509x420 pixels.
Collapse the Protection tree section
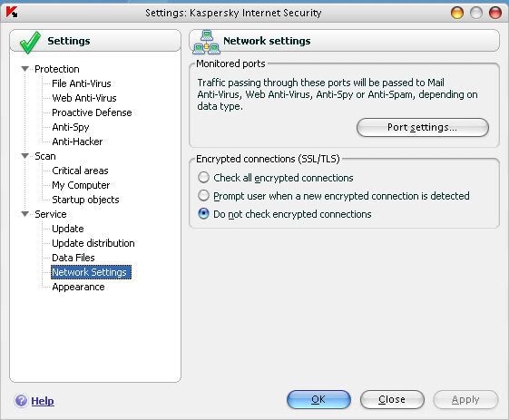tap(25, 69)
